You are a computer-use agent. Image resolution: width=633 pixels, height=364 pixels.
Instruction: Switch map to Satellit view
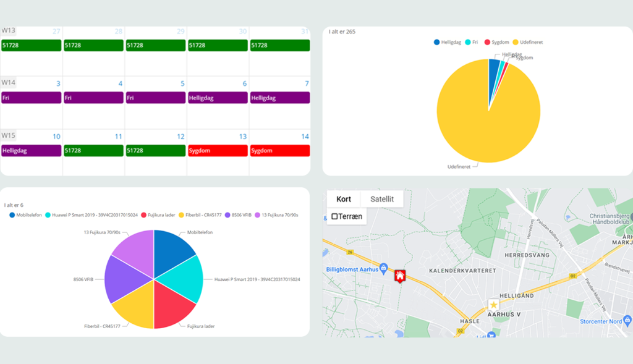click(x=382, y=199)
